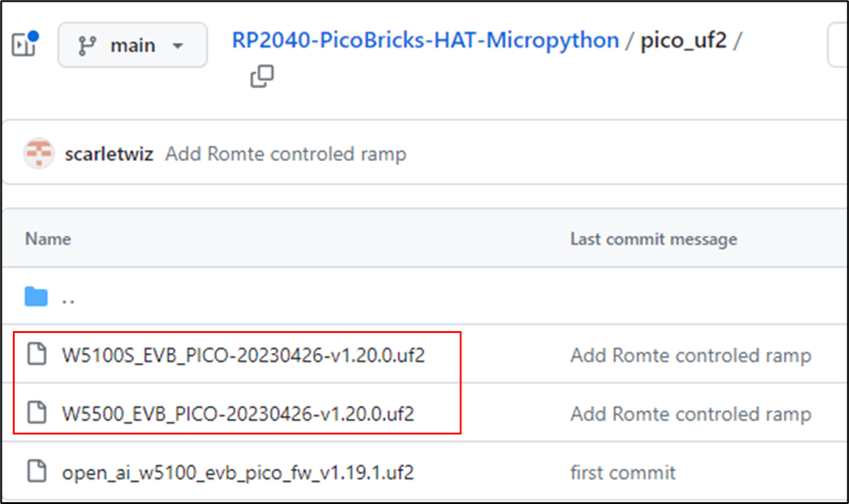Image resolution: width=849 pixels, height=504 pixels.
Task: Open the main branch dropdown
Action: tap(133, 45)
